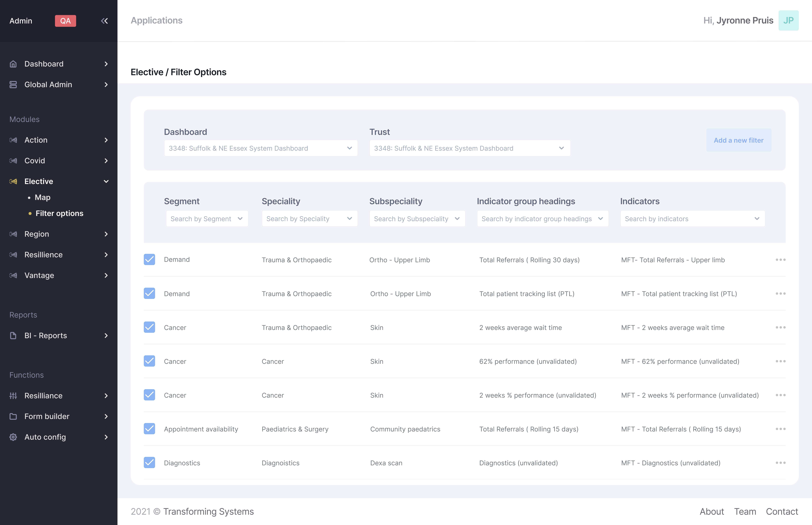This screenshot has width=812, height=525.
Task: Open the Map submenu item
Action: pyautogui.click(x=43, y=197)
